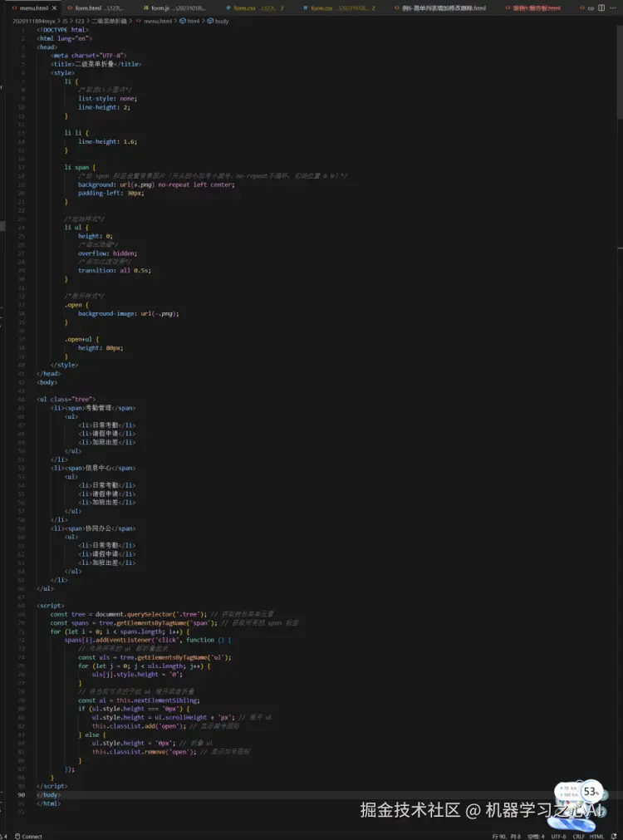Select the html breadcrumb symbol
Image resolution: width=623 pixels, height=840 pixels.
189,21
